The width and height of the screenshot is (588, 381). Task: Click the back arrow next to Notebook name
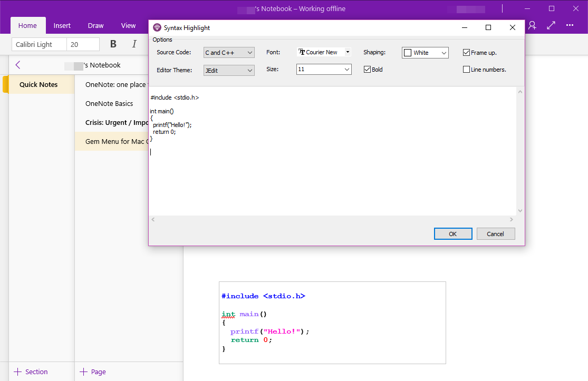pyautogui.click(x=17, y=65)
